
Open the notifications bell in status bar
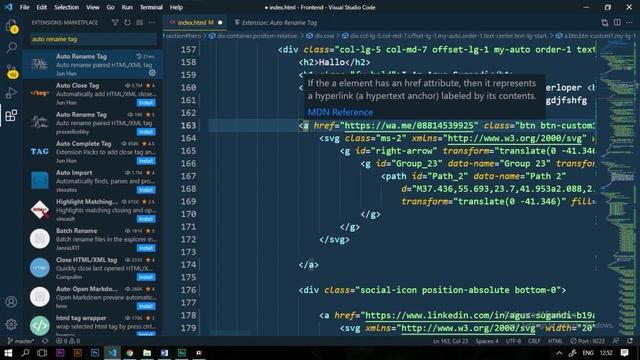[x=630, y=341]
